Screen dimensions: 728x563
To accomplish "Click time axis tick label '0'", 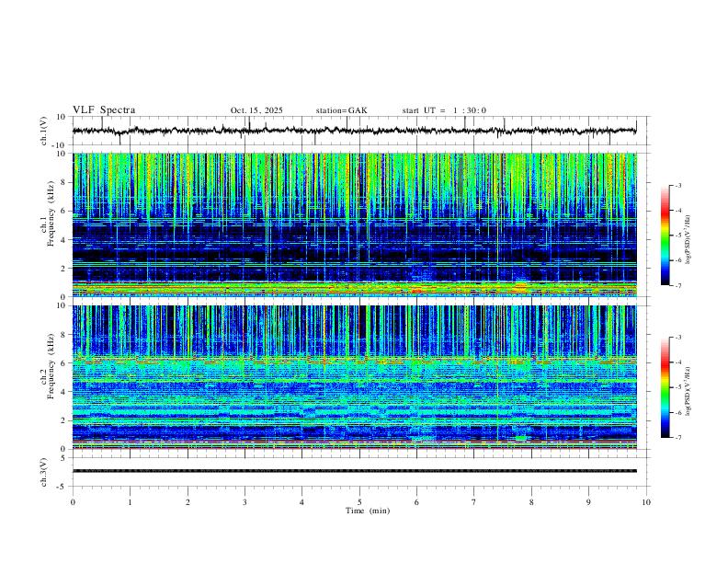I will point(73,502).
